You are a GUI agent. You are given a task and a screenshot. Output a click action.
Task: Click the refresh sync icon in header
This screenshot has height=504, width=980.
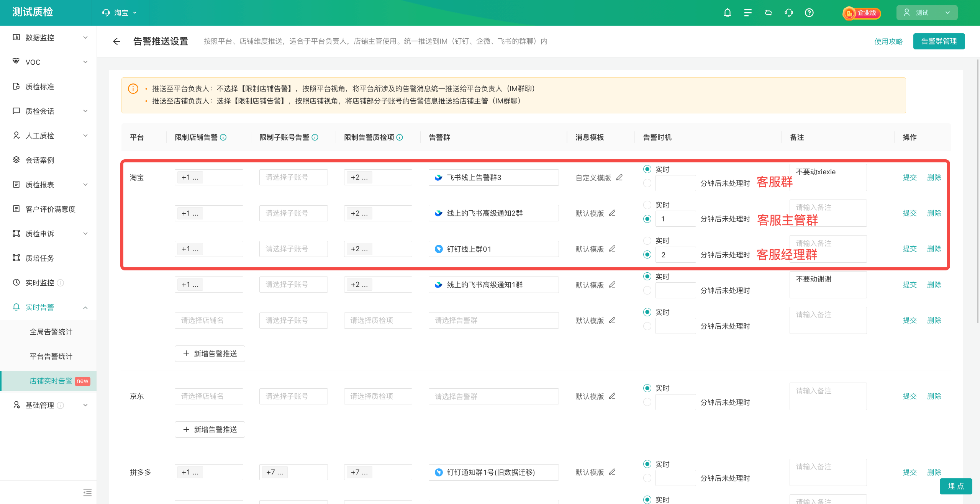pyautogui.click(x=768, y=13)
